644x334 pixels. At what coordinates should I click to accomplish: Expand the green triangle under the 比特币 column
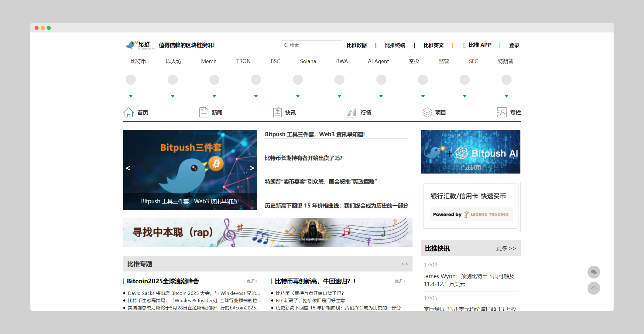131,96
